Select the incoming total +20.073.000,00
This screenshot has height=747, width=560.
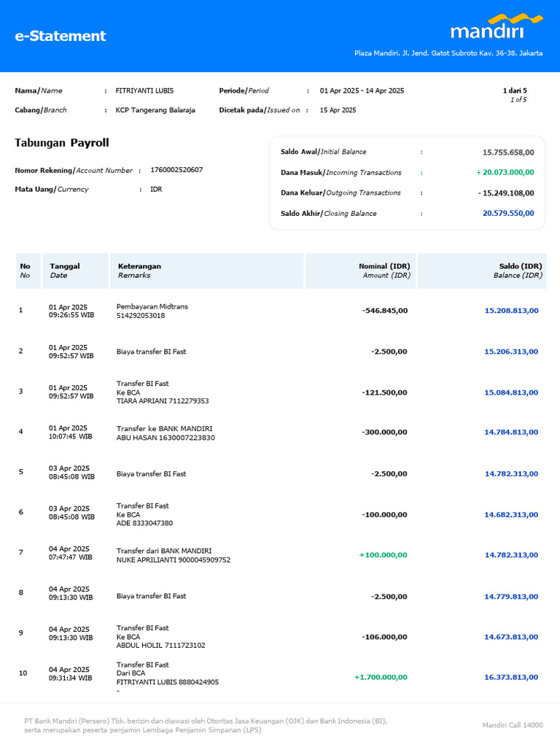click(505, 172)
